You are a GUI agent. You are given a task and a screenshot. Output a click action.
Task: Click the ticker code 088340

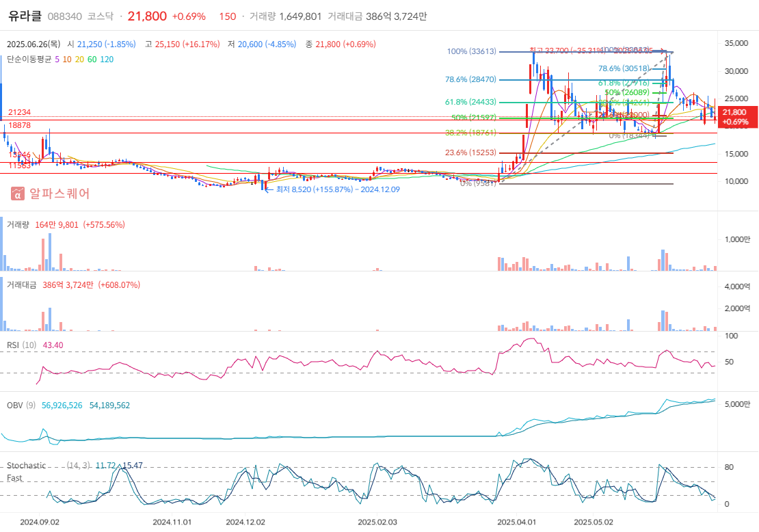click(x=65, y=16)
